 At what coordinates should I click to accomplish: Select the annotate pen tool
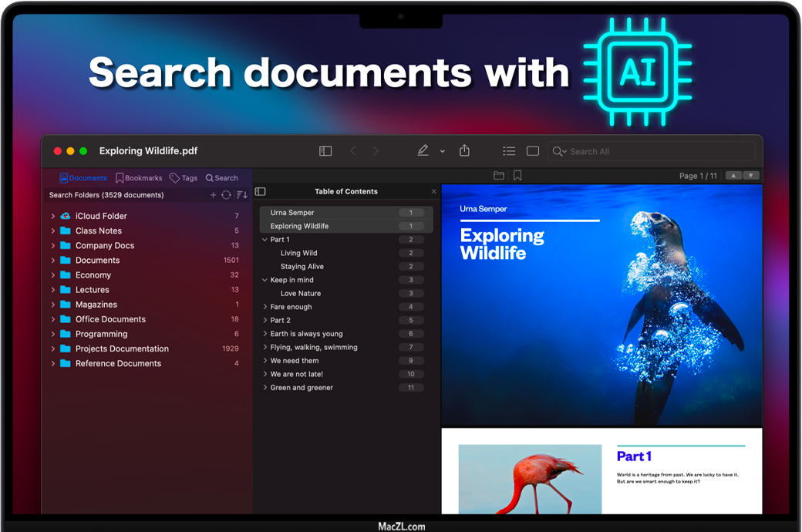click(423, 151)
